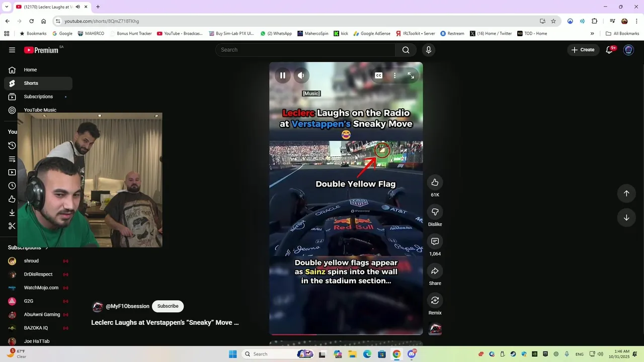Open the Restream bookmark

tap(452, 34)
